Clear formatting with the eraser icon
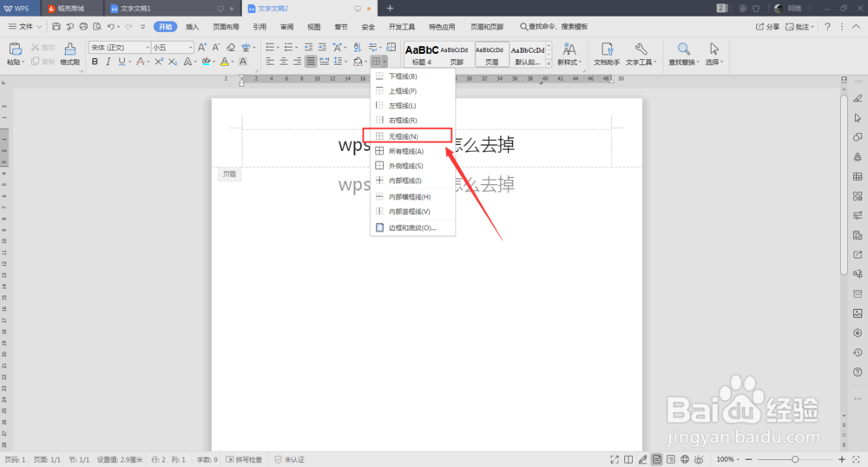The width and height of the screenshot is (868, 467). tap(231, 48)
